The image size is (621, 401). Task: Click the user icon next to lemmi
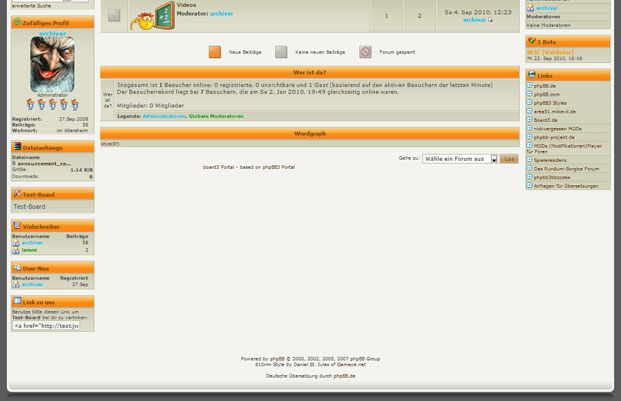16,250
